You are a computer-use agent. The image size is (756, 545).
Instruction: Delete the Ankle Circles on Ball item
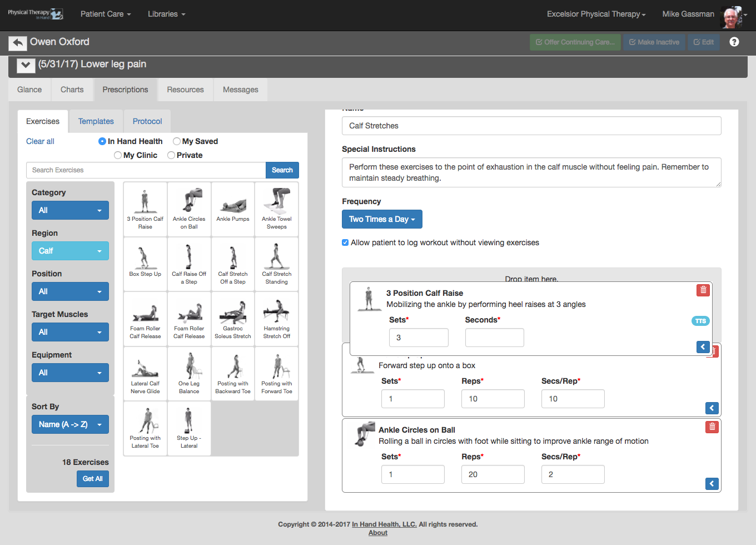tap(712, 427)
